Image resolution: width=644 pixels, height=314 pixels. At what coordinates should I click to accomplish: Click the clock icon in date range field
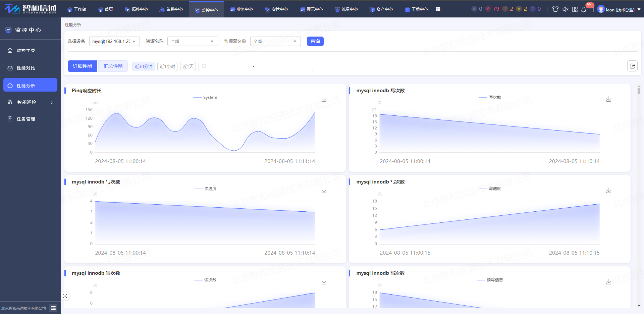coord(204,66)
